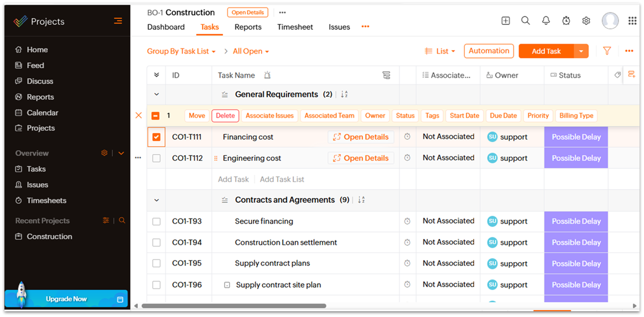Image resolution: width=644 pixels, height=317 pixels.
Task: Switch to the Timesheet tab
Action: click(x=295, y=27)
